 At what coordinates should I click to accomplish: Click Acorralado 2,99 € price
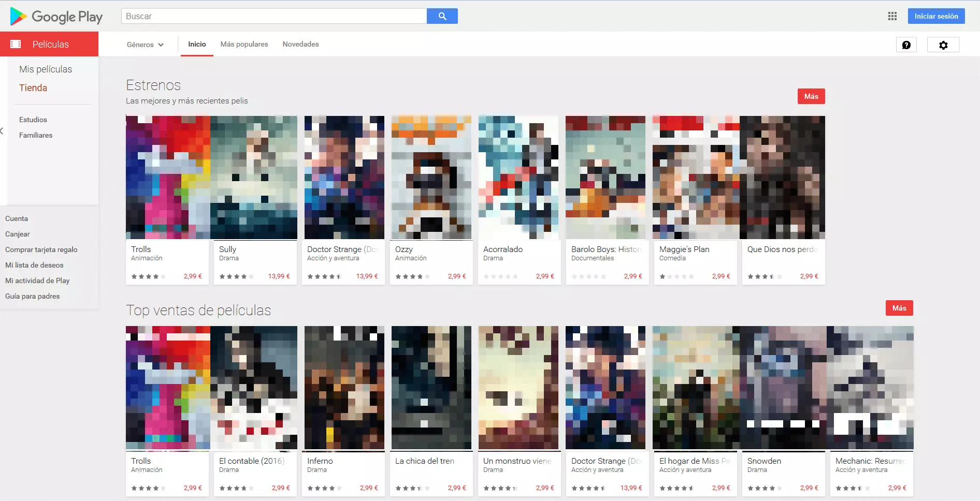pos(545,276)
